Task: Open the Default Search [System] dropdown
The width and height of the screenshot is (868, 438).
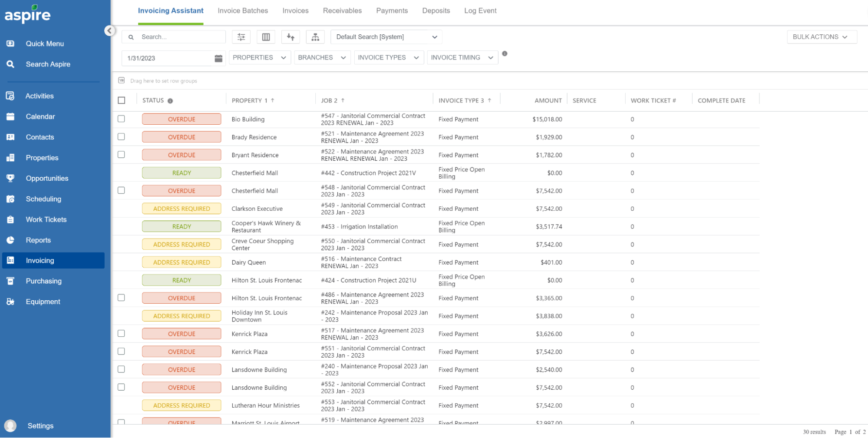Action: (x=386, y=37)
